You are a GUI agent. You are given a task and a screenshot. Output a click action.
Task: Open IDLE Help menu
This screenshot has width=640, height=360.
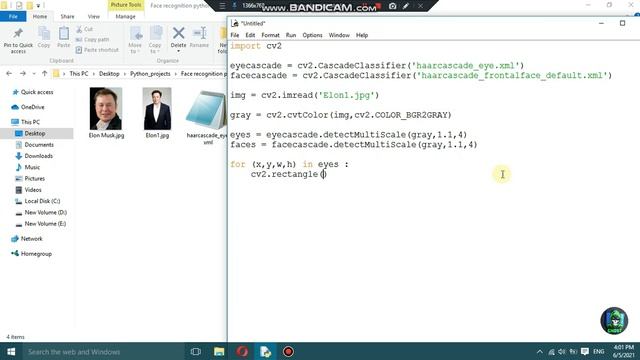click(362, 35)
